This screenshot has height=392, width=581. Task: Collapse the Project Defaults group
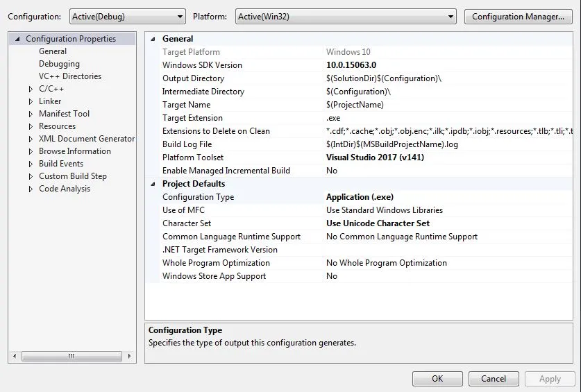point(153,184)
